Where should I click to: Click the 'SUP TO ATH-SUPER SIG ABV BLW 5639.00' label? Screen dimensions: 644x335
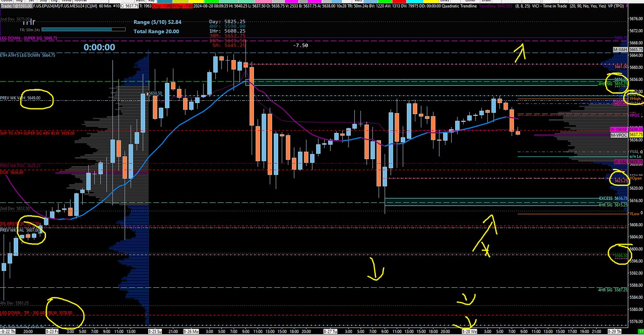[x=37, y=133]
